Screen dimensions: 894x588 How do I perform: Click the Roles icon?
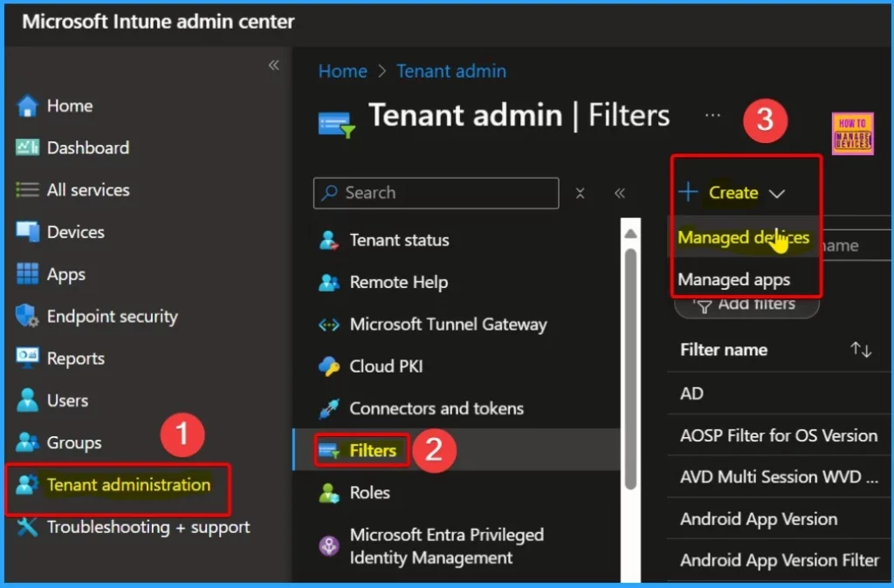pos(329,493)
